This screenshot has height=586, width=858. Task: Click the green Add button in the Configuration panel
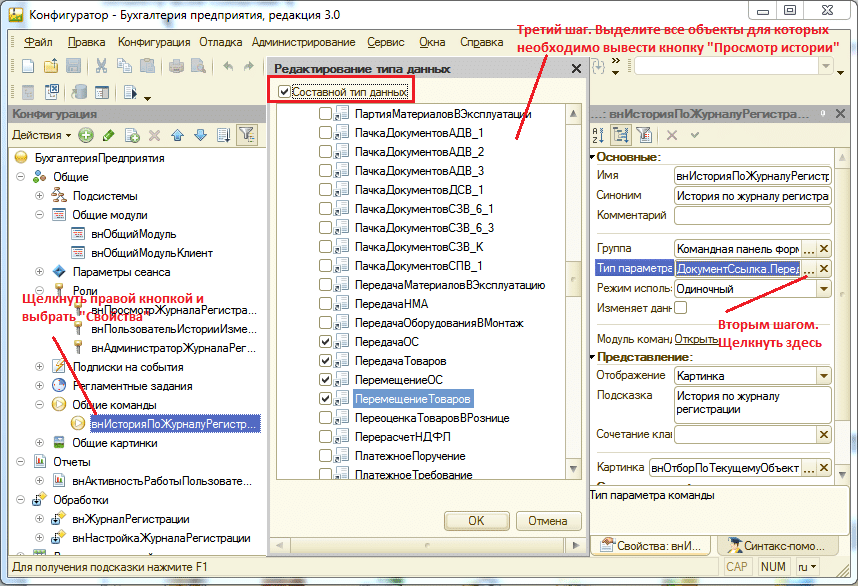coord(86,135)
